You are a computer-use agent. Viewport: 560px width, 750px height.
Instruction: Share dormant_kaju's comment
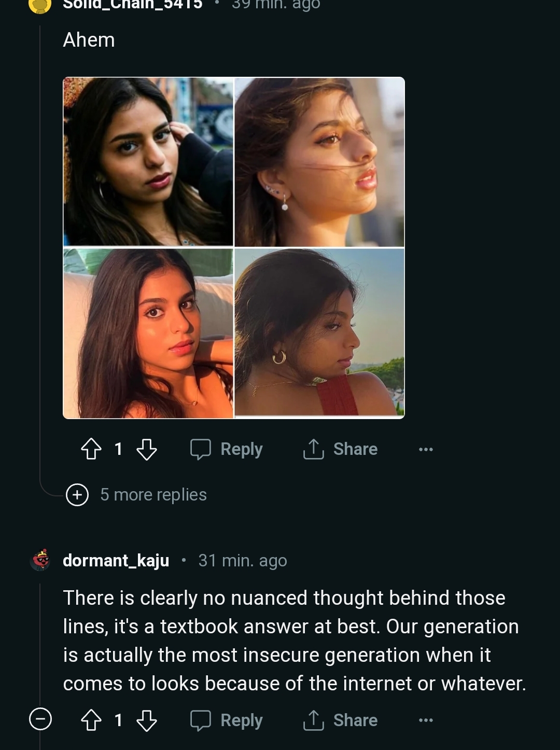click(340, 720)
